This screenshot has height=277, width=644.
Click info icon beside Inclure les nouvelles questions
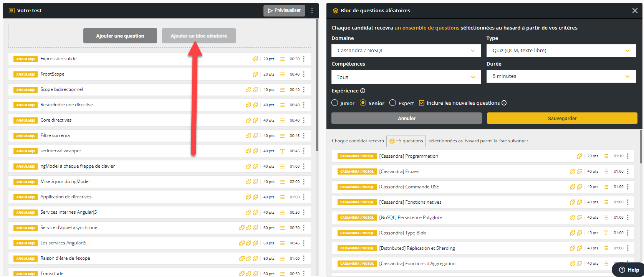pos(504,103)
